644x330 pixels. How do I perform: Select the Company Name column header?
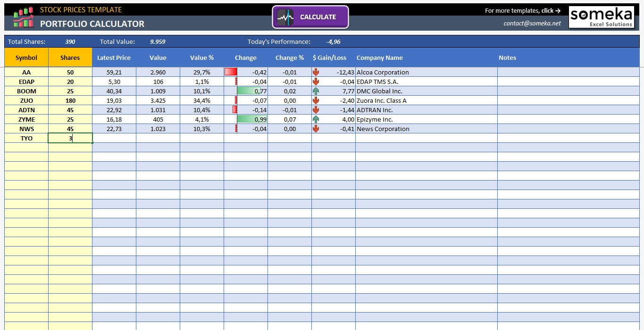click(x=380, y=58)
